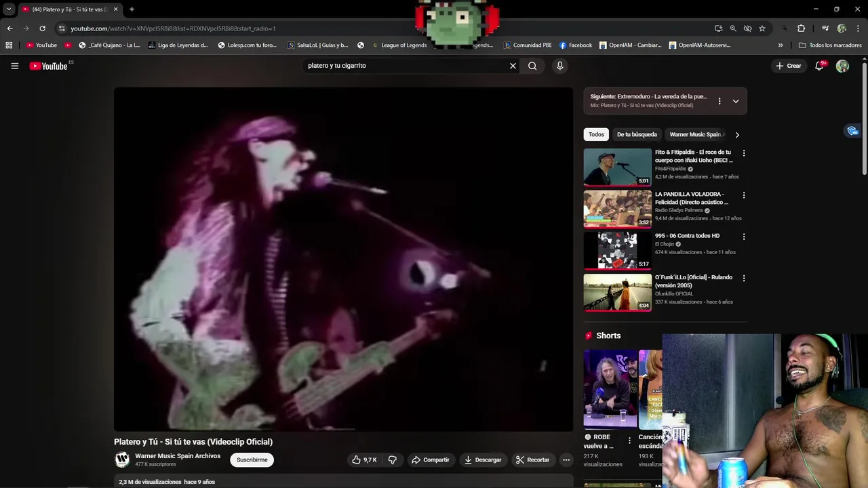Open the YouTube guide hamburger menu
868x488 pixels.
(14, 66)
